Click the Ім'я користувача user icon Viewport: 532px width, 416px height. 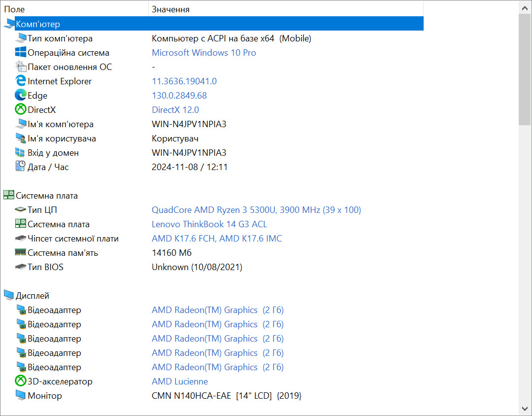coord(21,138)
